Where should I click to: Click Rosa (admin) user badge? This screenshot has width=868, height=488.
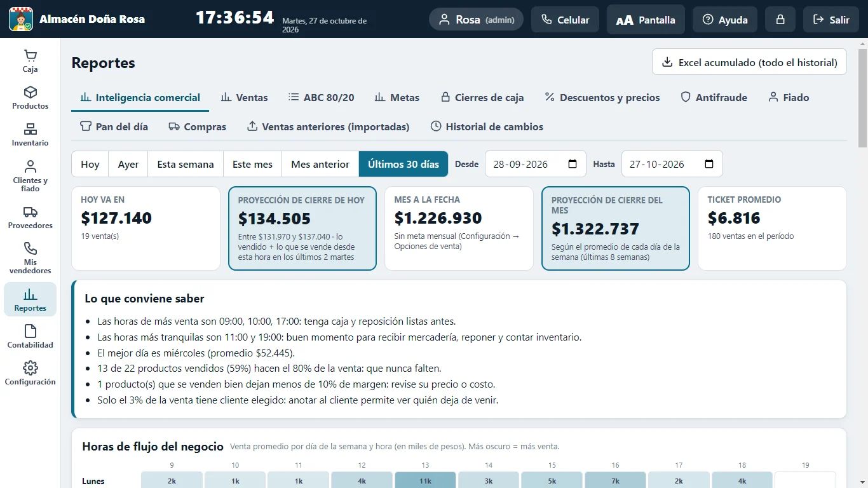[476, 20]
